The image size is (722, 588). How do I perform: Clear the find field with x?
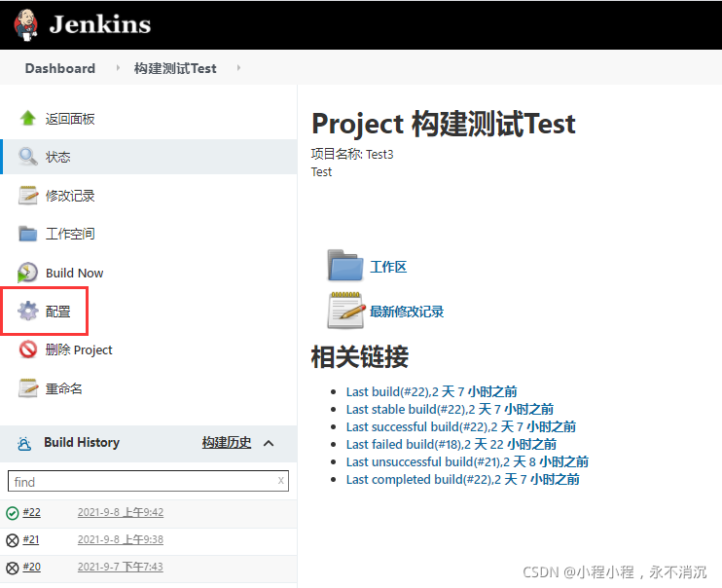[281, 481]
